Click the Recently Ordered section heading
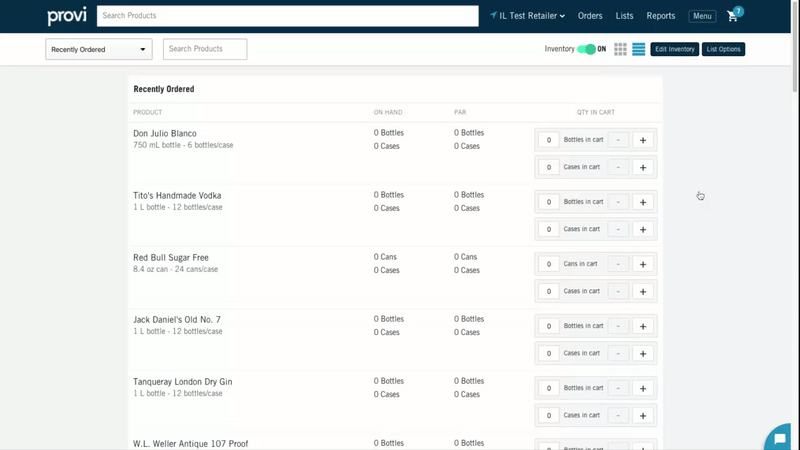Viewport: 800px width, 450px height. coord(164,89)
